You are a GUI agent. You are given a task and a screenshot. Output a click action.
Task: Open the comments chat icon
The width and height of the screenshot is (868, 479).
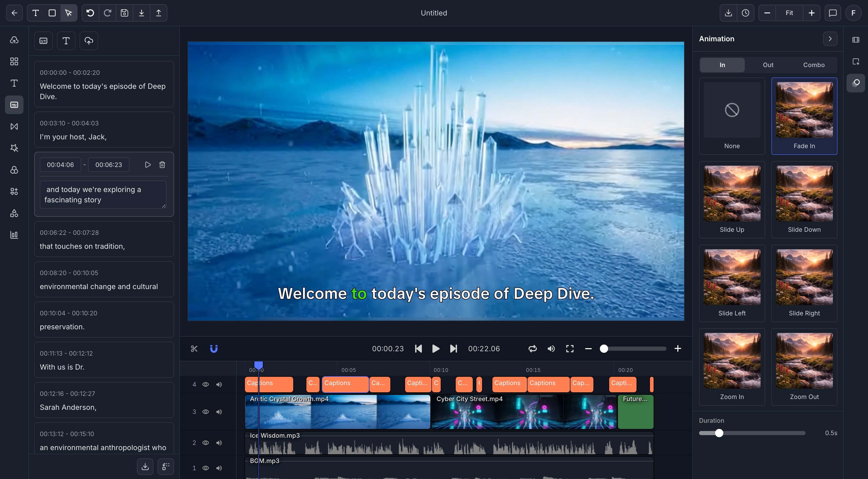pos(833,13)
